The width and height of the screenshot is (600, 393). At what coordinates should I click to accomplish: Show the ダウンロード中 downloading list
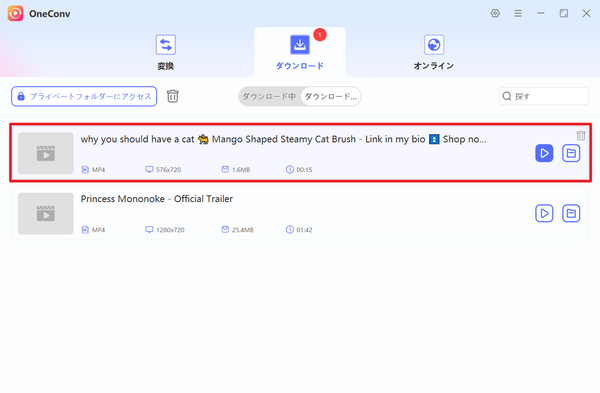269,96
